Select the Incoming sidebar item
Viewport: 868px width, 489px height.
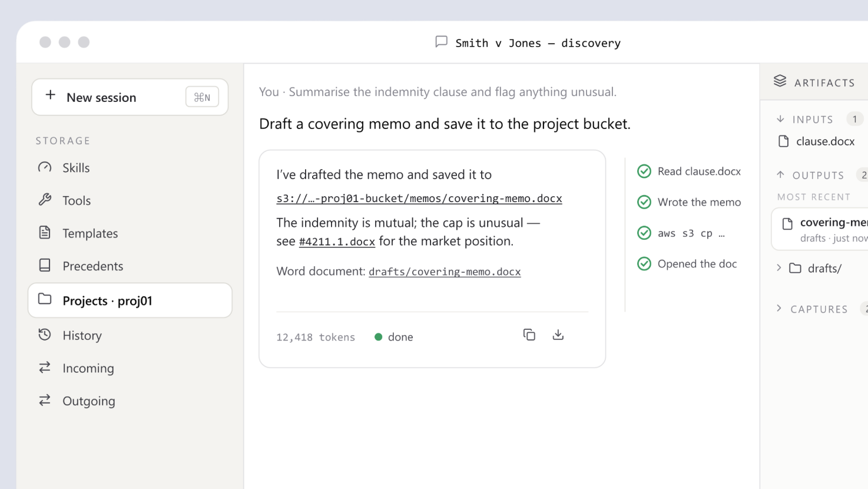point(130,368)
